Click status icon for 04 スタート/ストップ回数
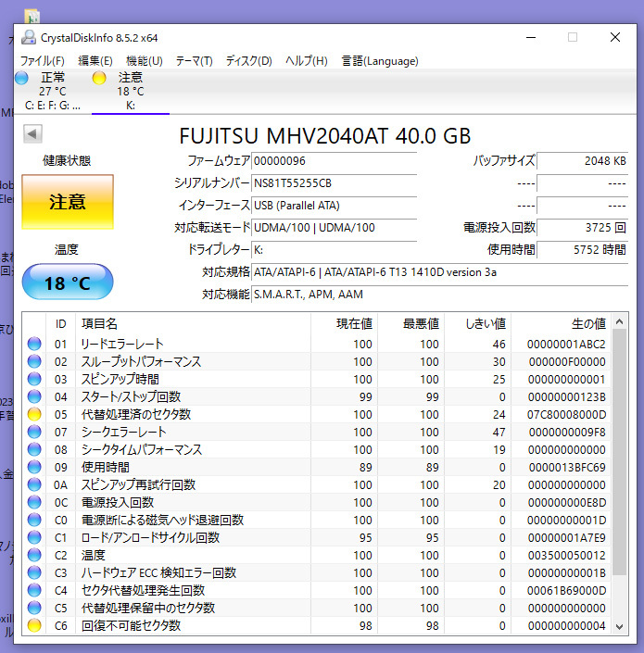 coord(34,396)
